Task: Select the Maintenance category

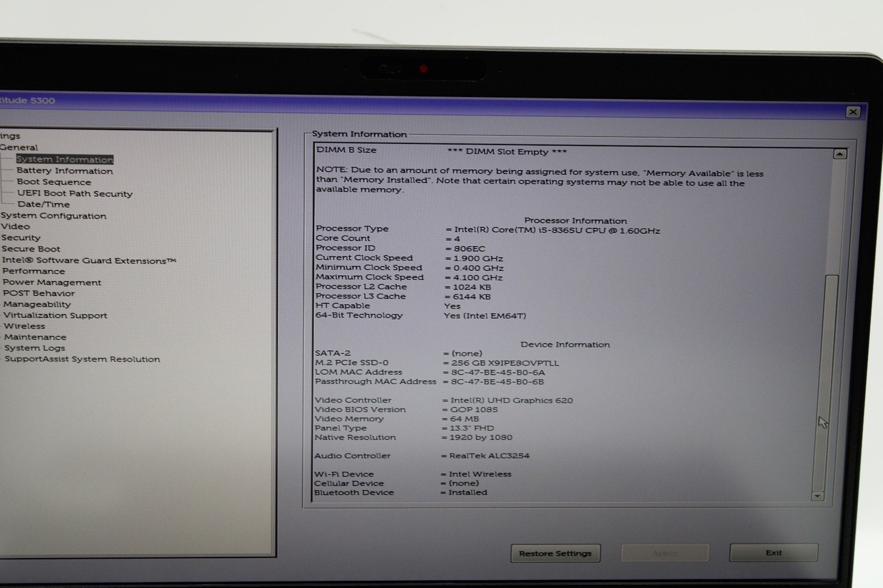Action: [x=35, y=337]
